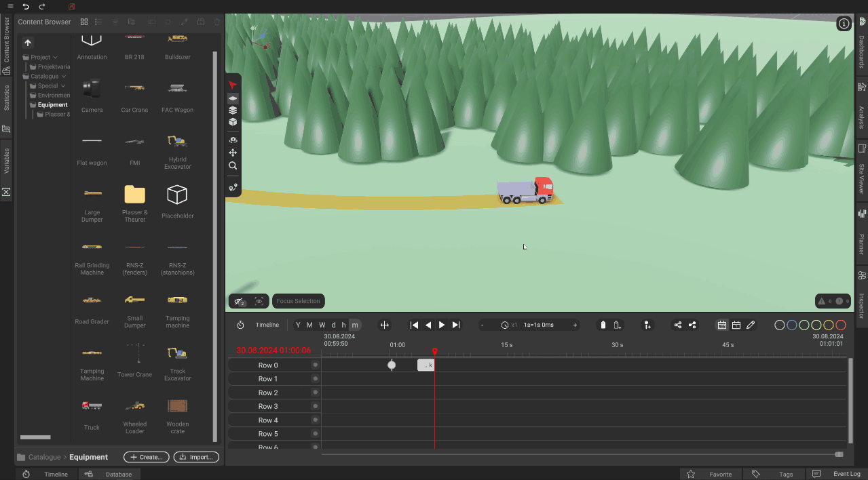868x480 pixels.
Task: Collapse the Special tree node
Action: (63, 86)
